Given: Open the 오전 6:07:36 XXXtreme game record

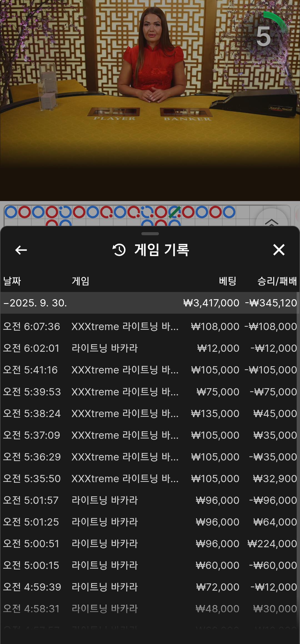Looking at the screenshot, I should coord(150,326).
